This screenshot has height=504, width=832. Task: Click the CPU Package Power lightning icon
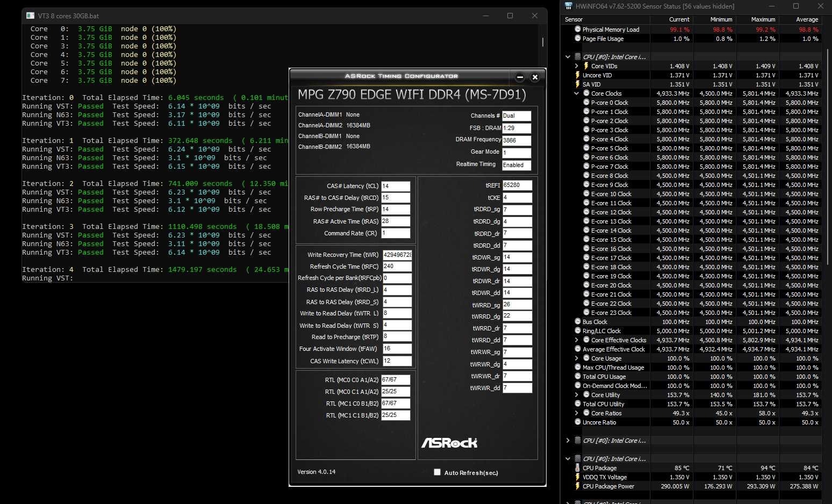tap(578, 486)
